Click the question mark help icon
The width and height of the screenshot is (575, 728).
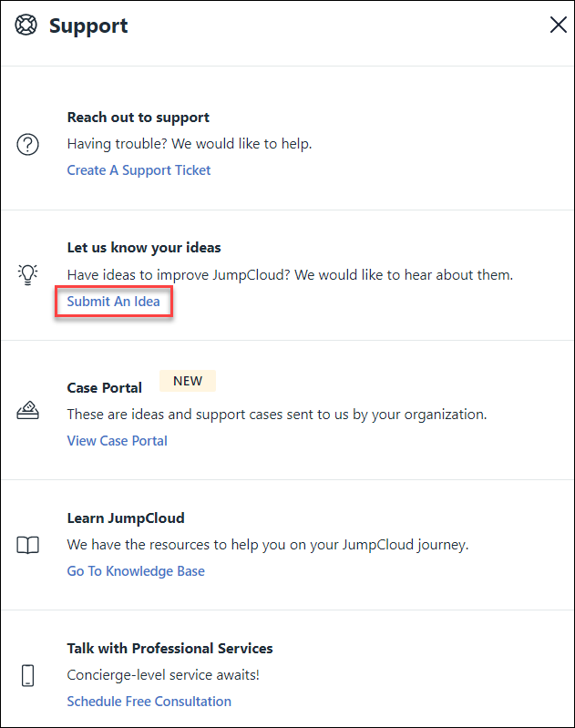[28, 145]
